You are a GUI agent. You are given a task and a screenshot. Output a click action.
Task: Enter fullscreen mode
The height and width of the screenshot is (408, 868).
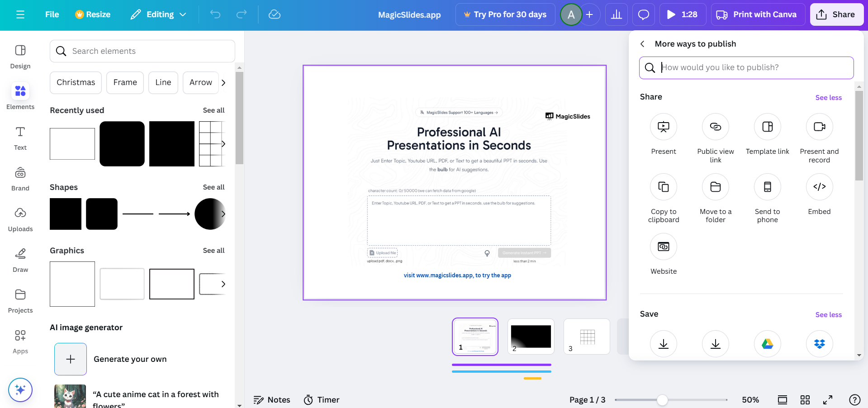tap(828, 400)
